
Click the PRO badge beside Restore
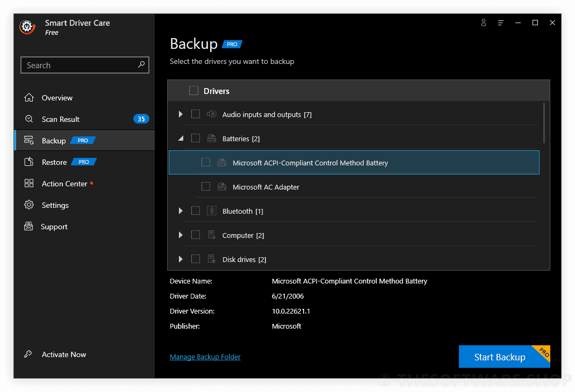tap(84, 162)
